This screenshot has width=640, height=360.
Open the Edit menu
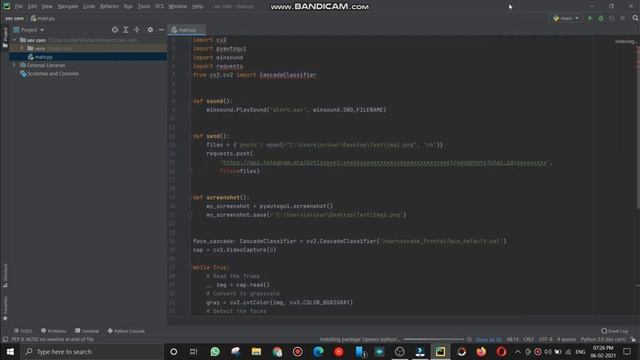coord(32,7)
